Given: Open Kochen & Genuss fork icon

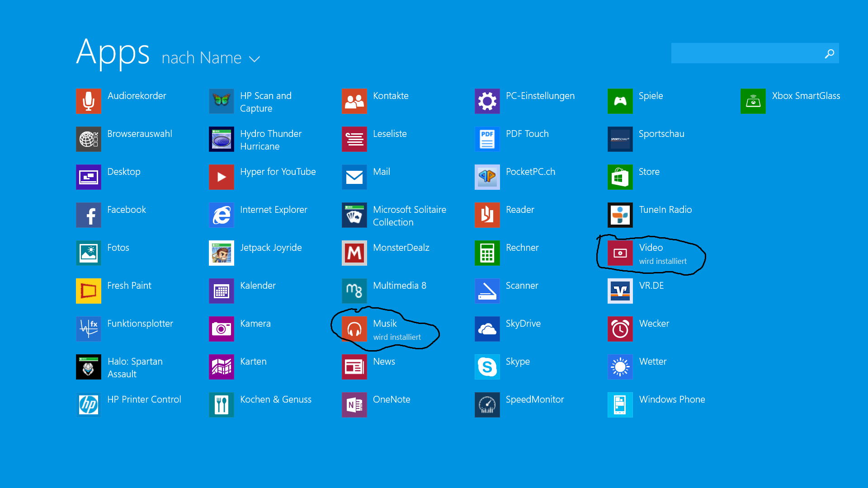Looking at the screenshot, I should [222, 405].
